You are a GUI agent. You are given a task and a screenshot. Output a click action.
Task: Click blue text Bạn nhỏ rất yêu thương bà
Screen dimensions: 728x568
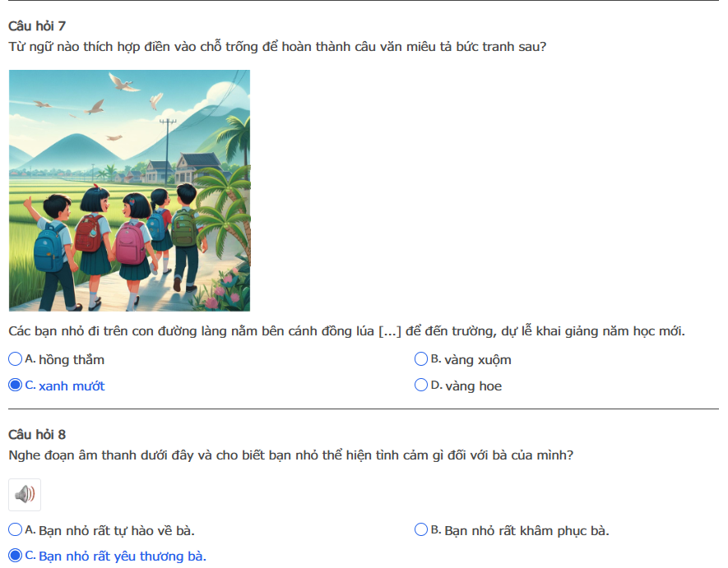[123, 556]
